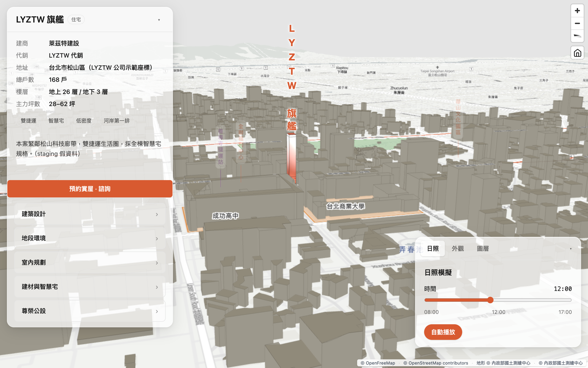Click the 12:00 time value readout
The height and width of the screenshot is (368, 588).
pyautogui.click(x=562, y=289)
